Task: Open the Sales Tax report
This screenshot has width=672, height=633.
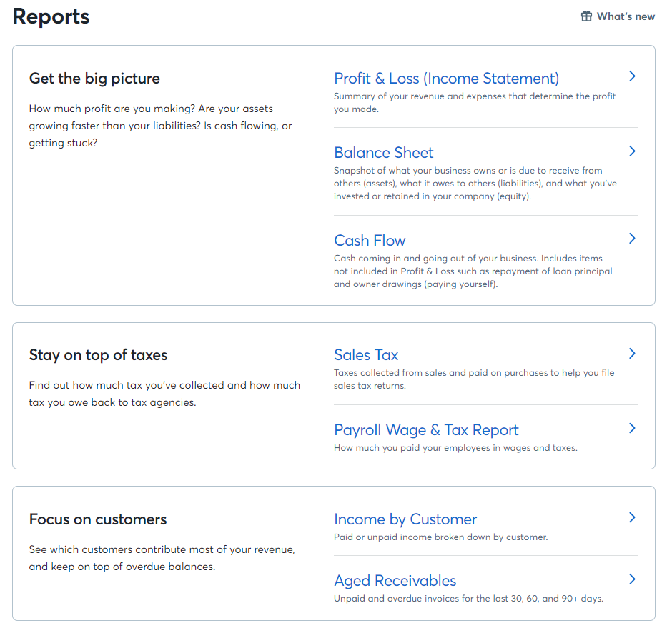Action: point(366,355)
